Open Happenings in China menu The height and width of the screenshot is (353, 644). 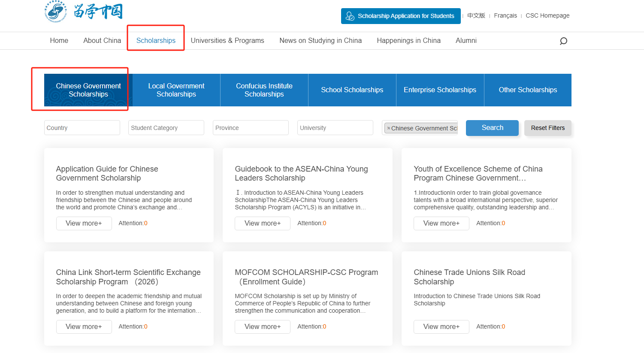[408, 40]
